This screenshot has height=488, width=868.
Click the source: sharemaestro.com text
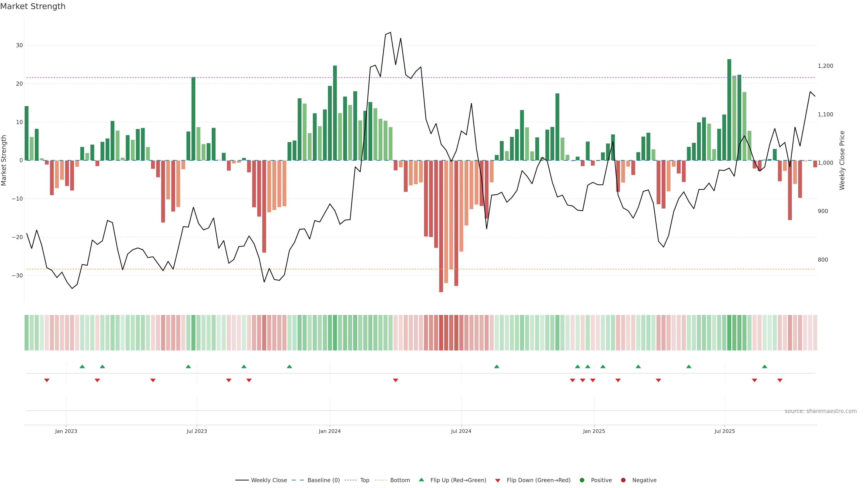click(x=821, y=411)
